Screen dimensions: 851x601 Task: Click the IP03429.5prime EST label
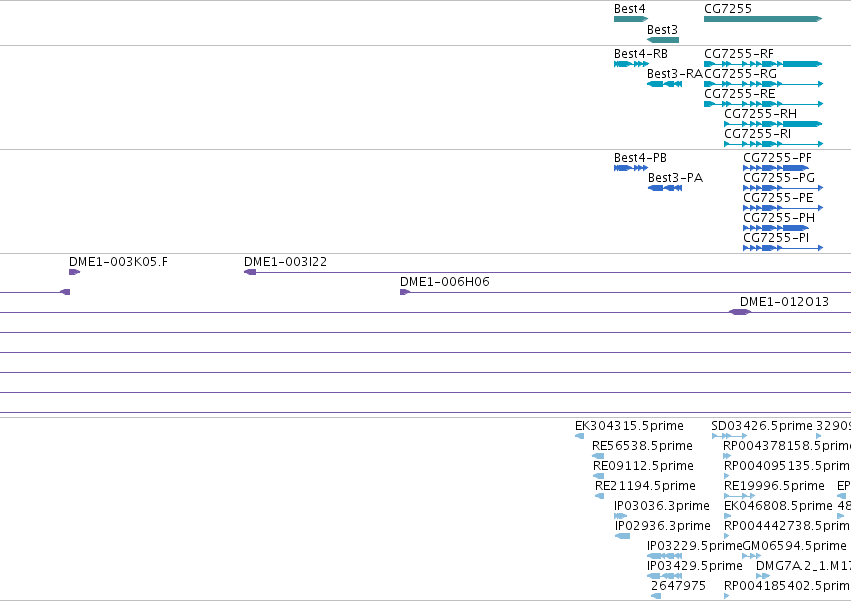click(695, 566)
